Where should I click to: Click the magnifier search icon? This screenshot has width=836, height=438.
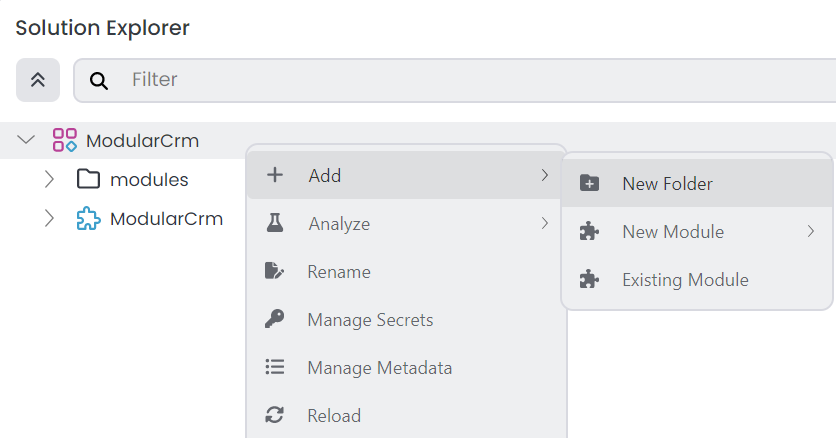[99, 80]
